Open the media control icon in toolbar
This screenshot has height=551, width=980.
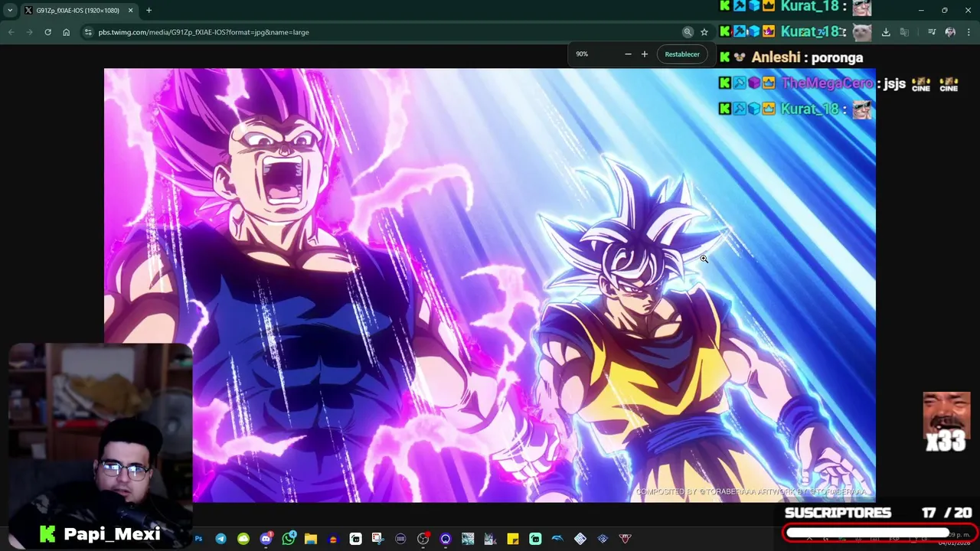[x=932, y=32]
